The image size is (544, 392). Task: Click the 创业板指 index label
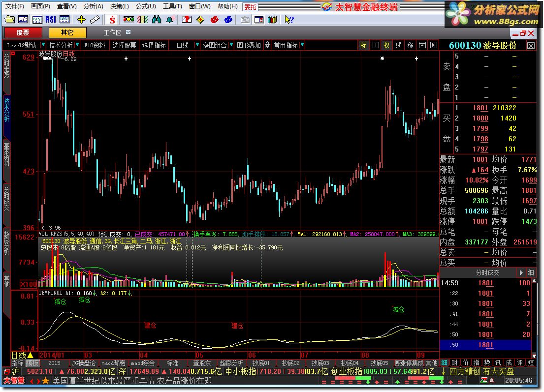[347, 371]
